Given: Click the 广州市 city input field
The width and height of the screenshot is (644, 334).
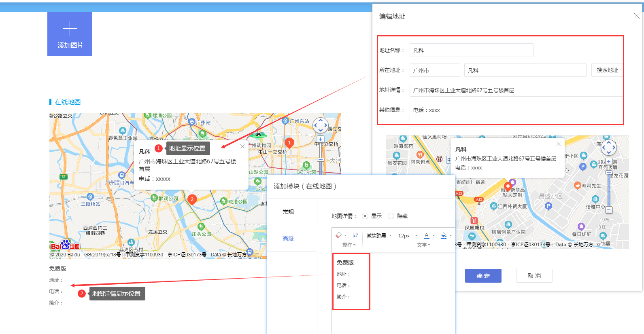Looking at the screenshot, I should 435,70.
